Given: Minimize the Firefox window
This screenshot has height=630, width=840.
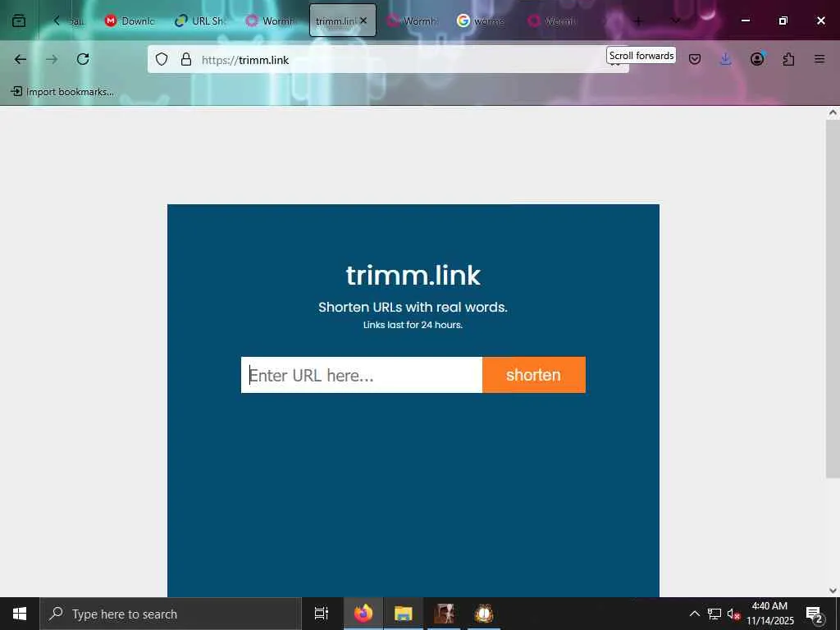Looking at the screenshot, I should [x=745, y=21].
